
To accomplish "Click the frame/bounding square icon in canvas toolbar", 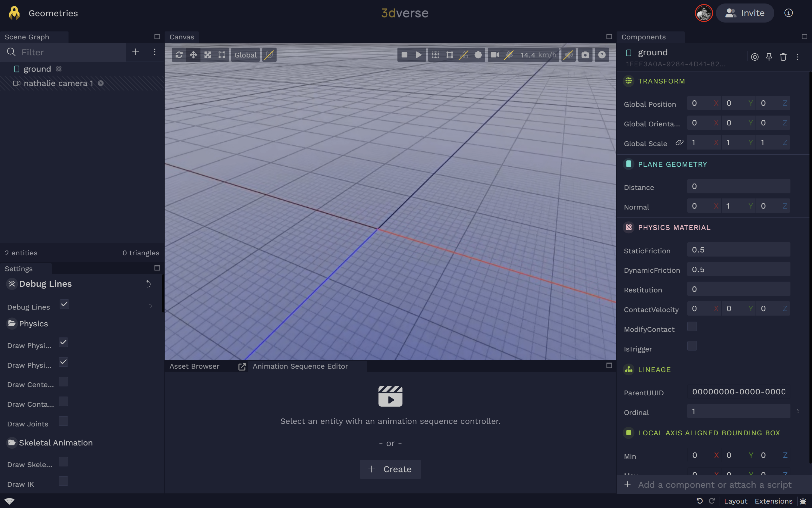I will click(449, 55).
